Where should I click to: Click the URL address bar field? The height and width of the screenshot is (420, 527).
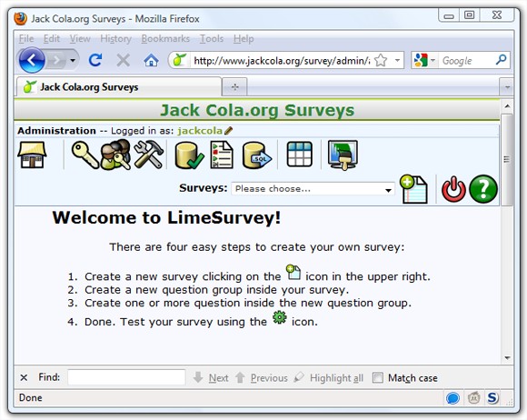click(282, 61)
